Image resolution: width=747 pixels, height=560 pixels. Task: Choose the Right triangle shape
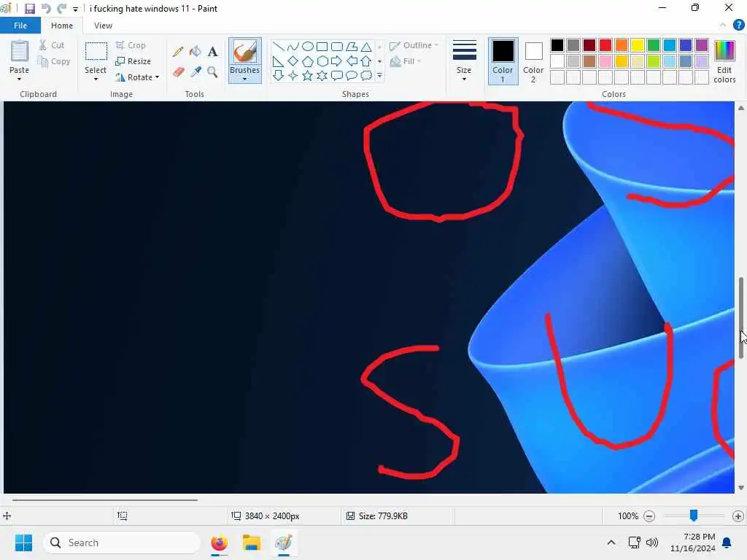pos(278,61)
